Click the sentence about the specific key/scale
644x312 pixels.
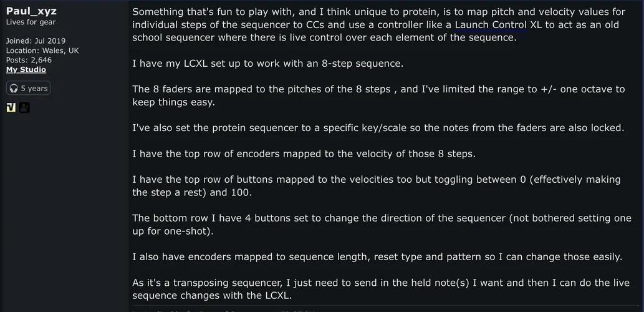tap(378, 128)
